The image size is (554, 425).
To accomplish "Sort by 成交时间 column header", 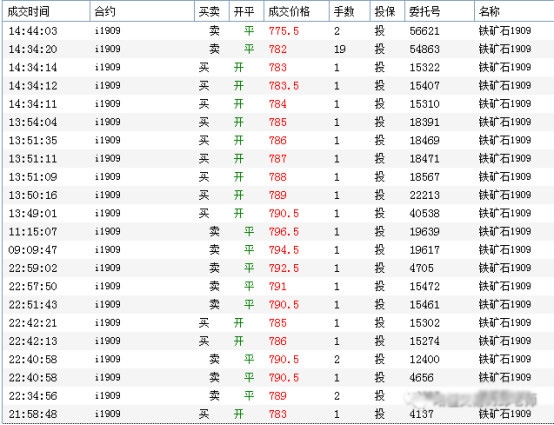I will tap(46, 12).
